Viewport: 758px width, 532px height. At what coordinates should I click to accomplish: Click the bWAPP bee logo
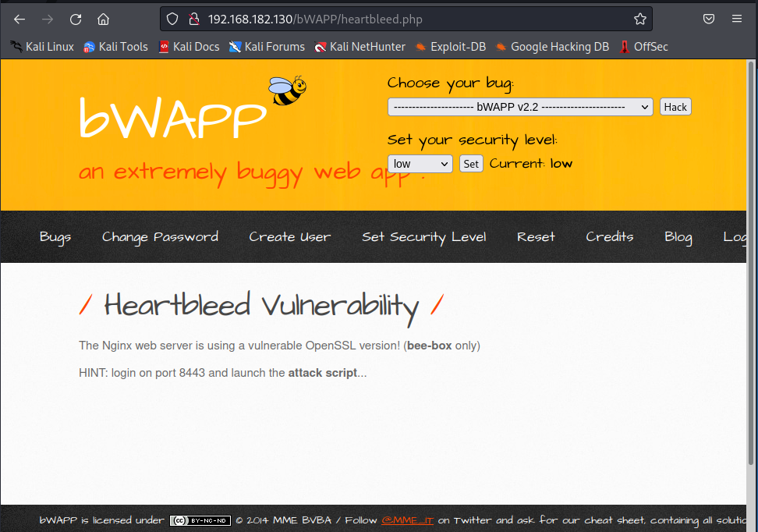(x=287, y=90)
